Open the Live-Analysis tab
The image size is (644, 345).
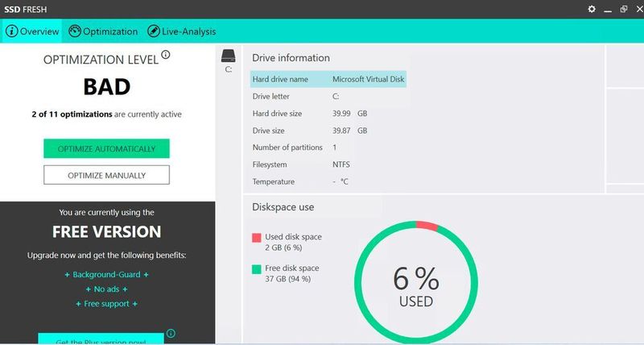pyautogui.click(x=182, y=31)
